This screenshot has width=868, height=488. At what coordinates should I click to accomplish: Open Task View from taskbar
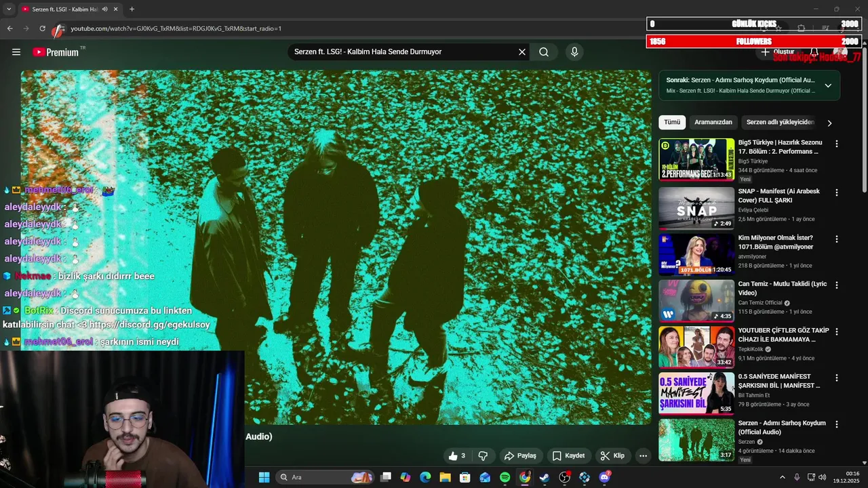(x=386, y=477)
